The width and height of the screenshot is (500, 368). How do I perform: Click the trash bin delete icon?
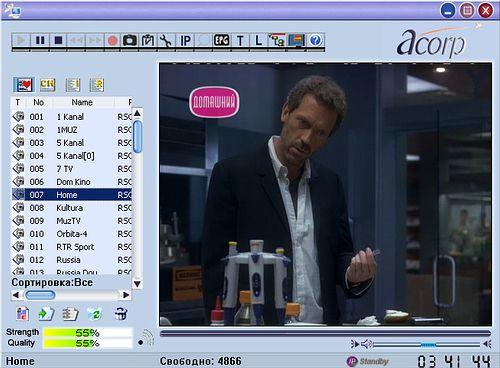[x=121, y=314]
